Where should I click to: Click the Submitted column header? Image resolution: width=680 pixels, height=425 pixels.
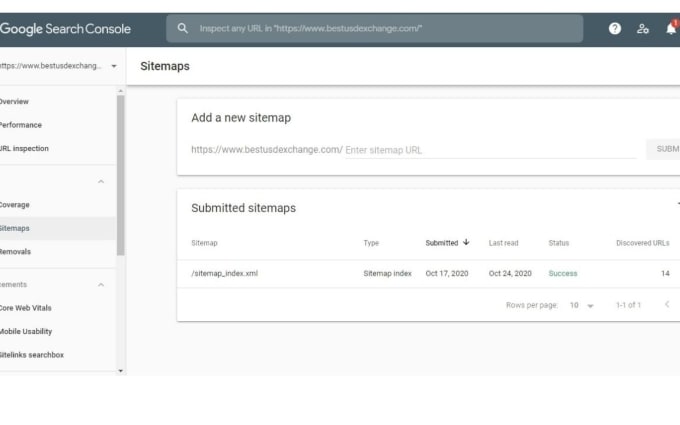[x=441, y=243]
